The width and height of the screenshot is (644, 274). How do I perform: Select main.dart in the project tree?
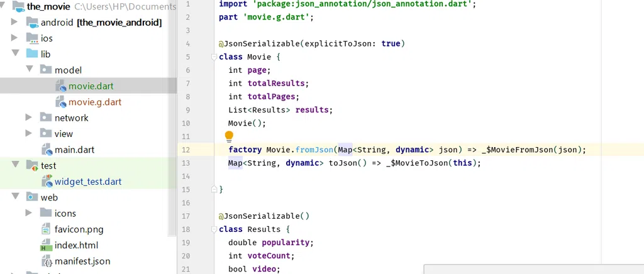click(x=74, y=150)
